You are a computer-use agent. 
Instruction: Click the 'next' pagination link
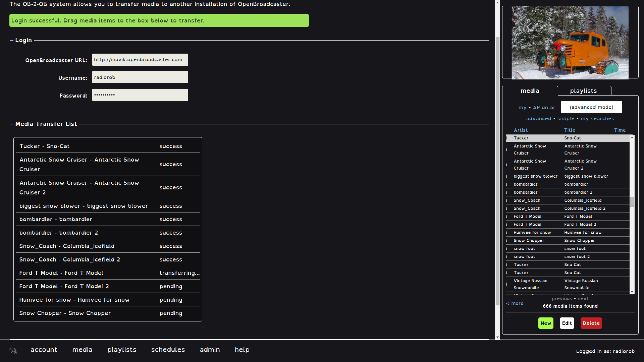pyautogui.click(x=583, y=299)
